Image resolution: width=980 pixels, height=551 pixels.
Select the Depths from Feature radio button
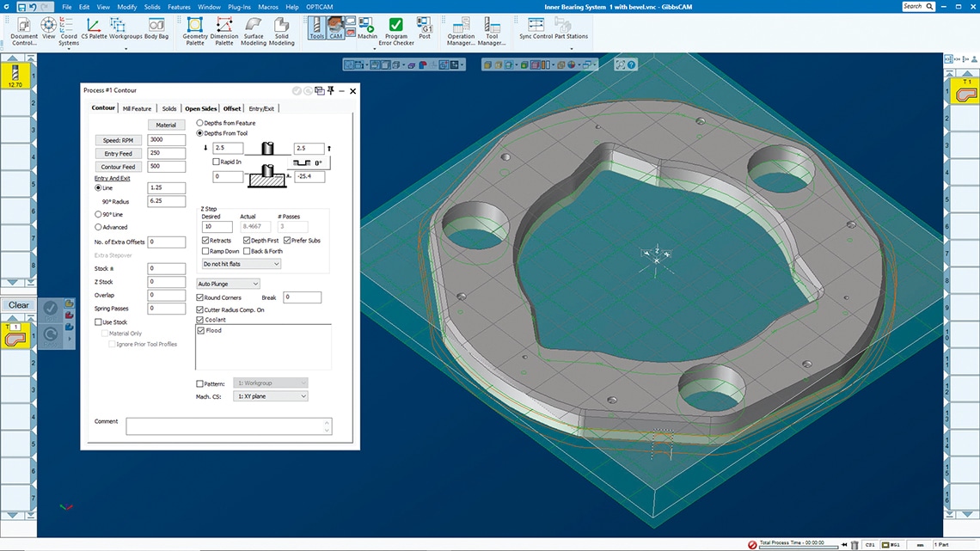click(200, 123)
